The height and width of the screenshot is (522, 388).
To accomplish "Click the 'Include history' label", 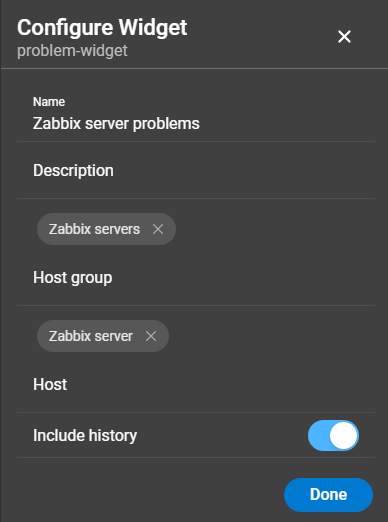I will [x=85, y=435].
